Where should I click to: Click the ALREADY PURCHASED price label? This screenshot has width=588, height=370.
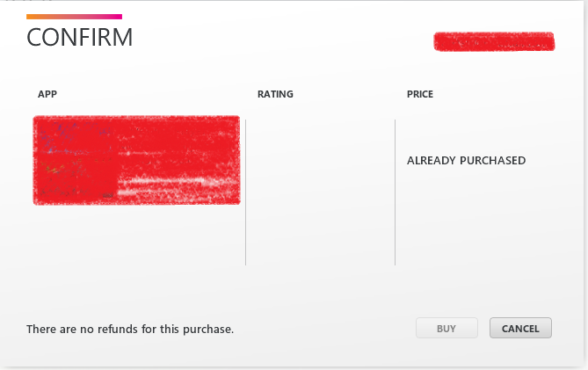[x=466, y=161]
